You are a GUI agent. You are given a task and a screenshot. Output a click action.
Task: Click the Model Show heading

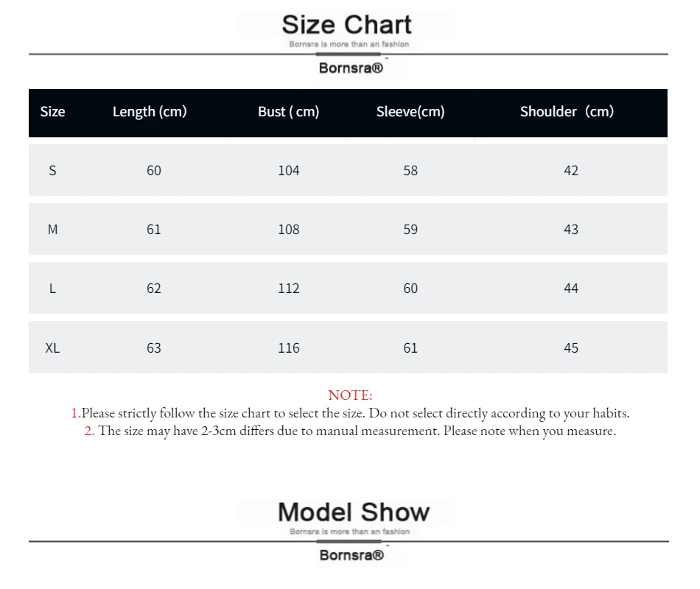(354, 512)
